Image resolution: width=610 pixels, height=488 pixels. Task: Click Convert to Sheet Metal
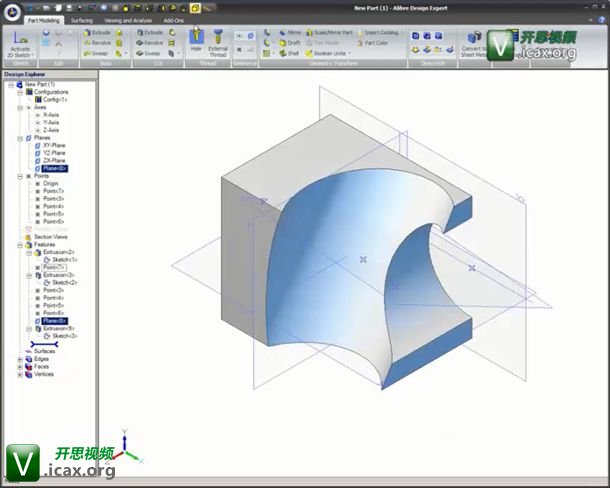(x=474, y=44)
